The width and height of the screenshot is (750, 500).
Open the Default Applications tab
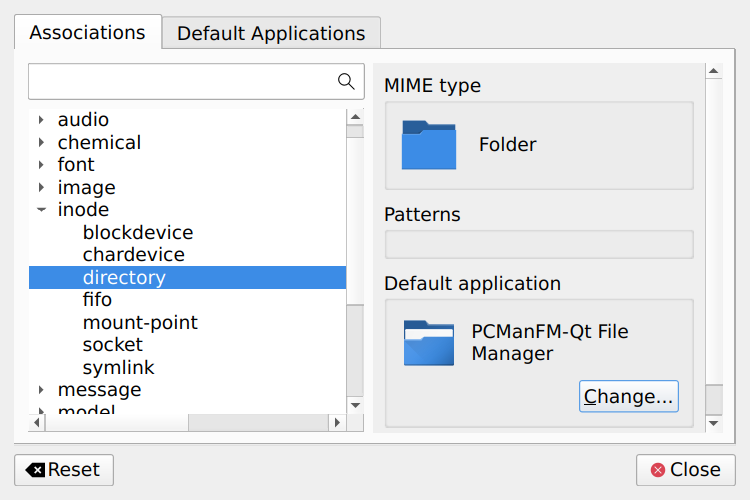click(x=271, y=33)
